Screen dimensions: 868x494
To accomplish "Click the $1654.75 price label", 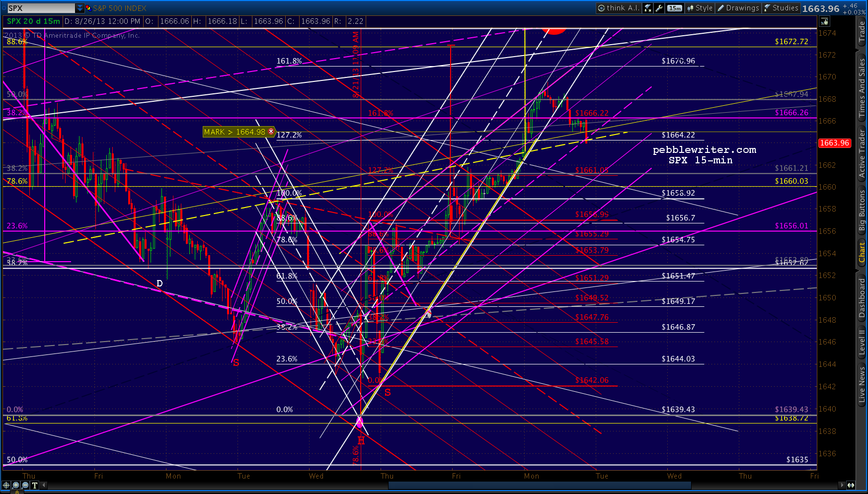I will pos(678,240).
